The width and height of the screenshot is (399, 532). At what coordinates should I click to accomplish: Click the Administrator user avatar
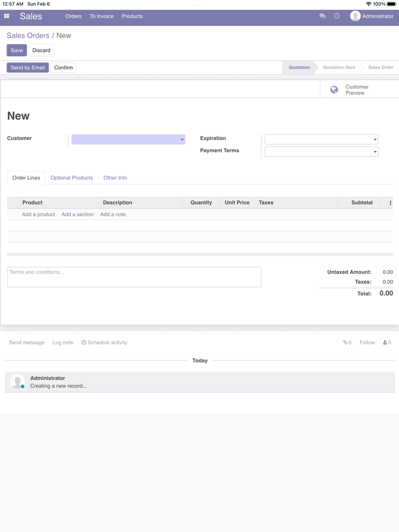pyautogui.click(x=355, y=16)
